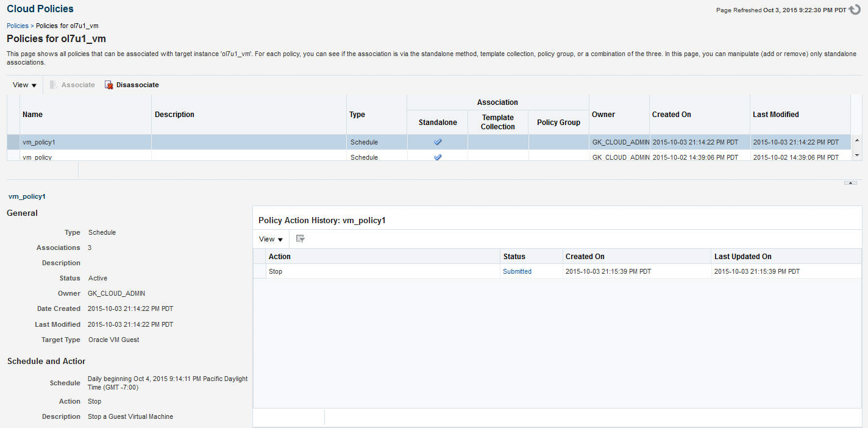Click the Policy Group column header
This screenshot has height=428, width=868.
[558, 123]
